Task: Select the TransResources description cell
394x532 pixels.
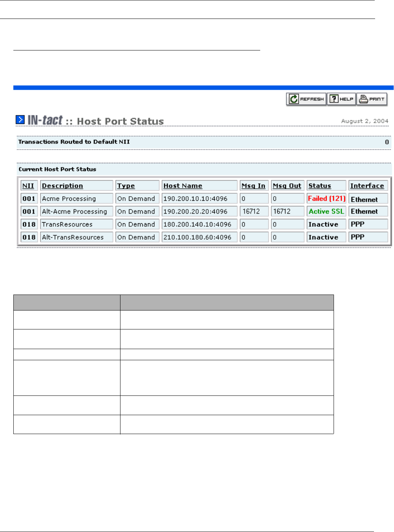Action: click(x=77, y=224)
